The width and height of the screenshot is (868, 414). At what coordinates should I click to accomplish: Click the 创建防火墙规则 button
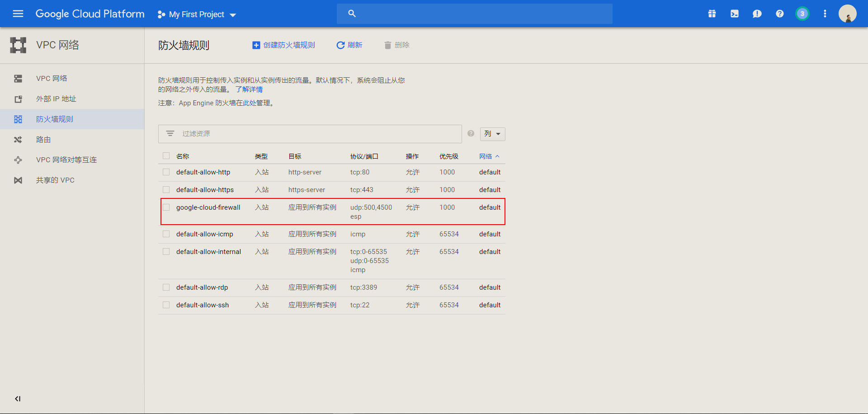click(x=283, y=45)
